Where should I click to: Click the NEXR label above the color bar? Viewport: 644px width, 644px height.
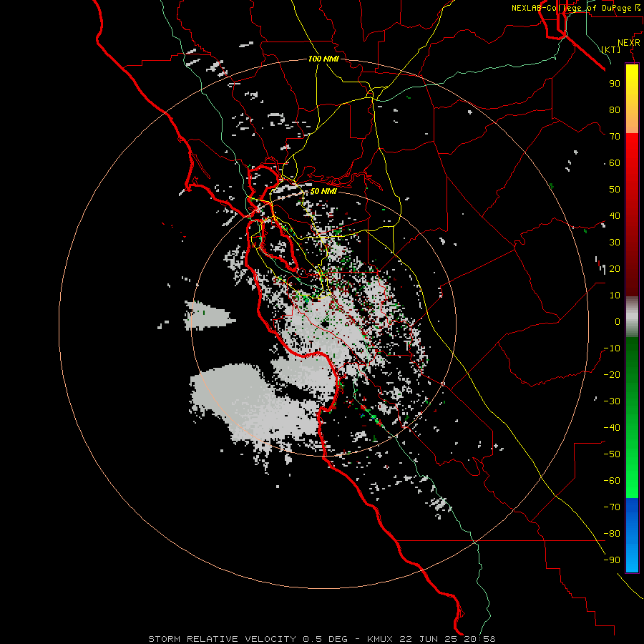click(x=629, y=42)
